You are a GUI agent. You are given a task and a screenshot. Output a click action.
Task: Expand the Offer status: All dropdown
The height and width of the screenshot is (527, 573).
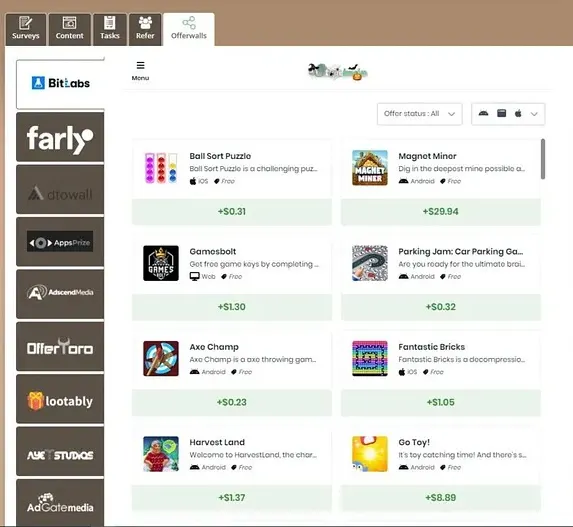click(x=420, y=114)
